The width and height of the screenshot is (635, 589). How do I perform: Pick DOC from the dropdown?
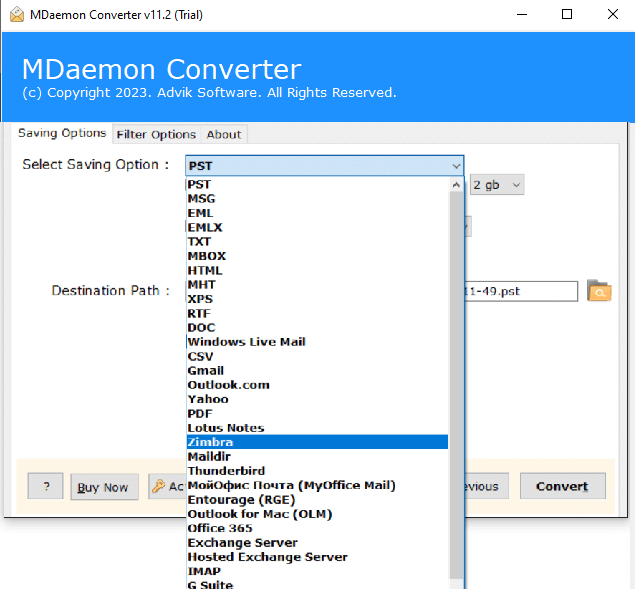(318, 327)
